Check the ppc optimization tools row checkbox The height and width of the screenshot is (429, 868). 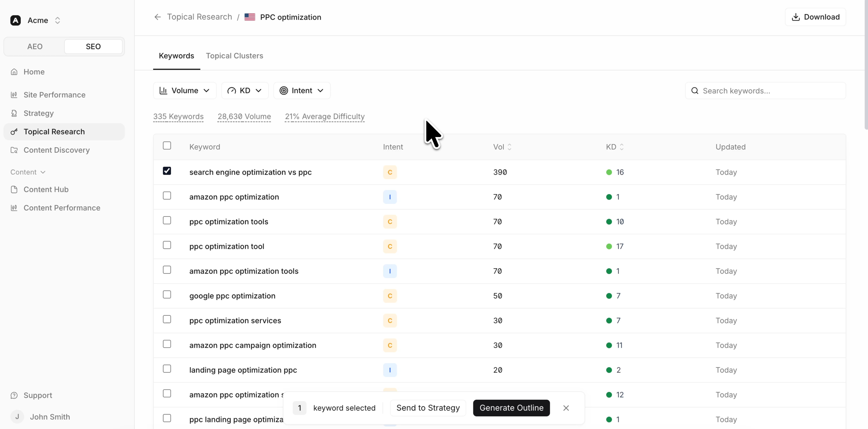pyautogui.click(x=167, y=220)
